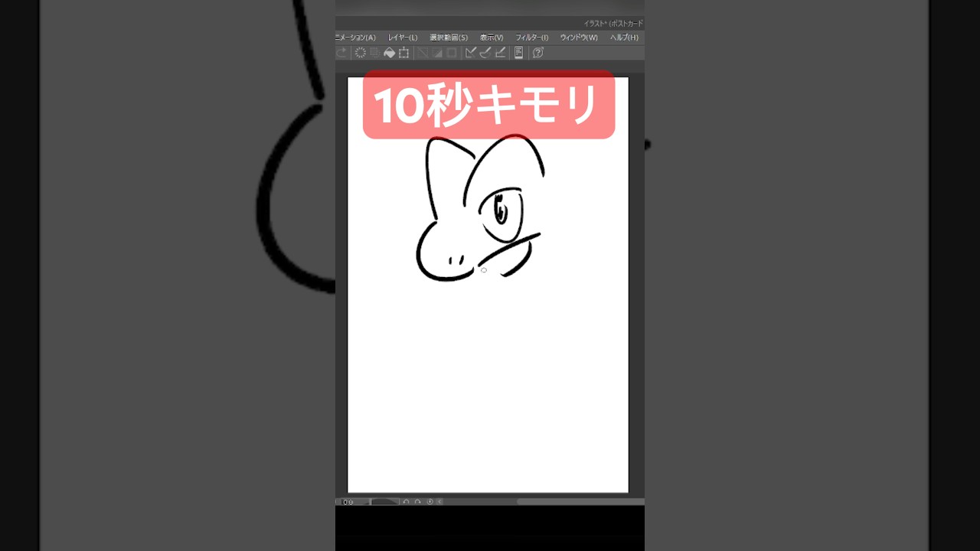Image resolution: width=980 pixels, height=551 pixels.
Task: Click the canvas frame icon beside the fill bucket
Action: [403, 53]
